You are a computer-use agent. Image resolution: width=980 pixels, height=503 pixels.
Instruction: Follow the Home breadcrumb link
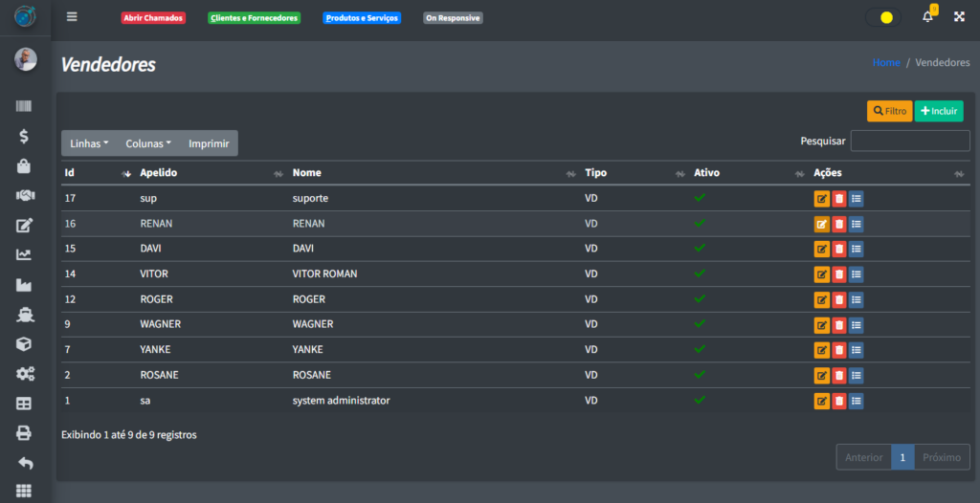(886, 63)
